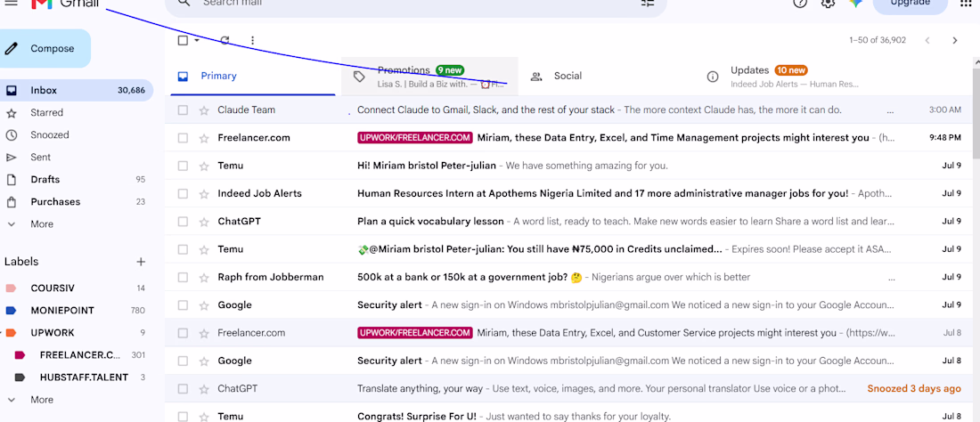Open Jul 8 Freelancer.com Customer Service email

tap(568, 333)
